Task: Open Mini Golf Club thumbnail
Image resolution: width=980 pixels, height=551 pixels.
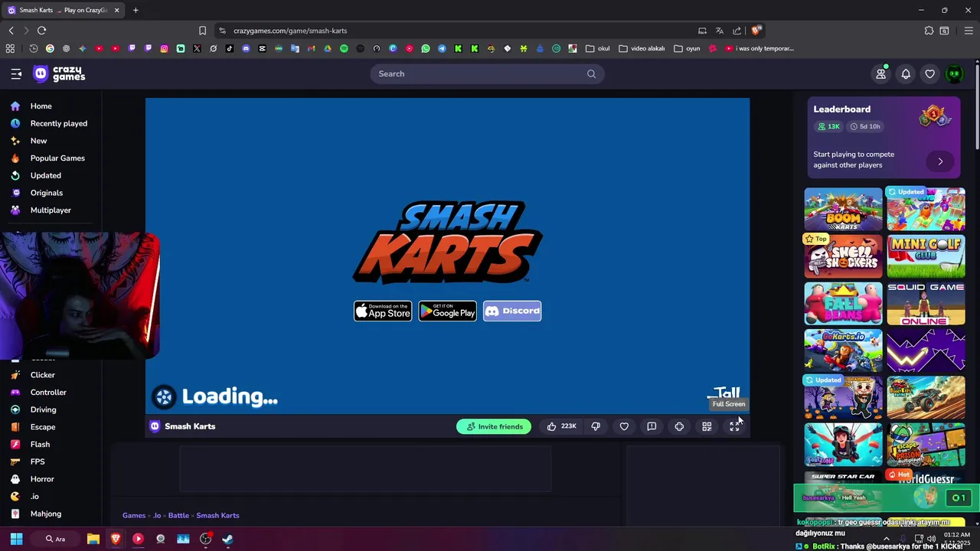Action: pos(926,256)
